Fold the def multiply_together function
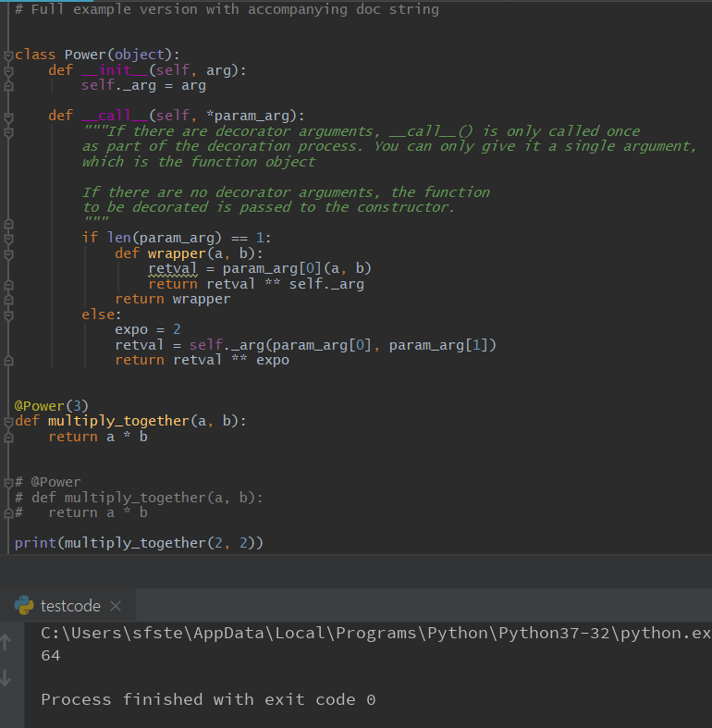The height and width of the screenshot is (728, 712). coord(8,422)
